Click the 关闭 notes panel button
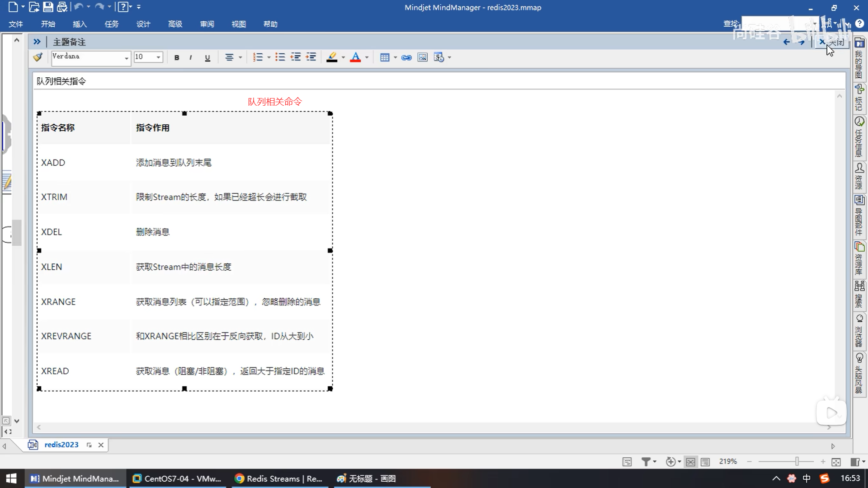868x488 pixels. [x=832, y=42]
